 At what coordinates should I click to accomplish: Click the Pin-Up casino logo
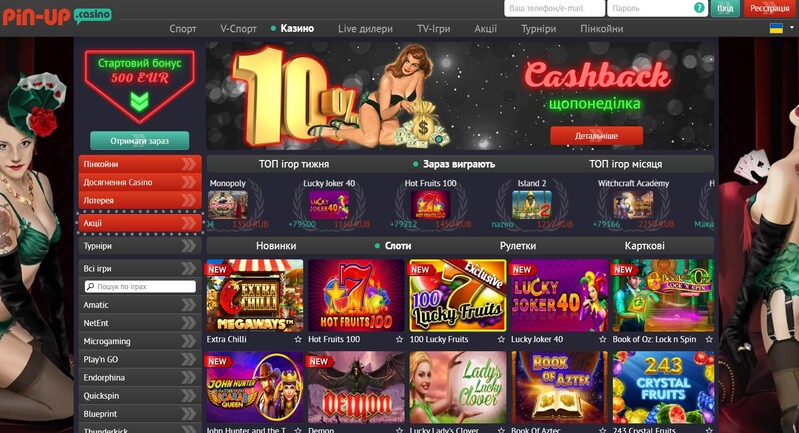pyautogui.click(x=57, y=16)
